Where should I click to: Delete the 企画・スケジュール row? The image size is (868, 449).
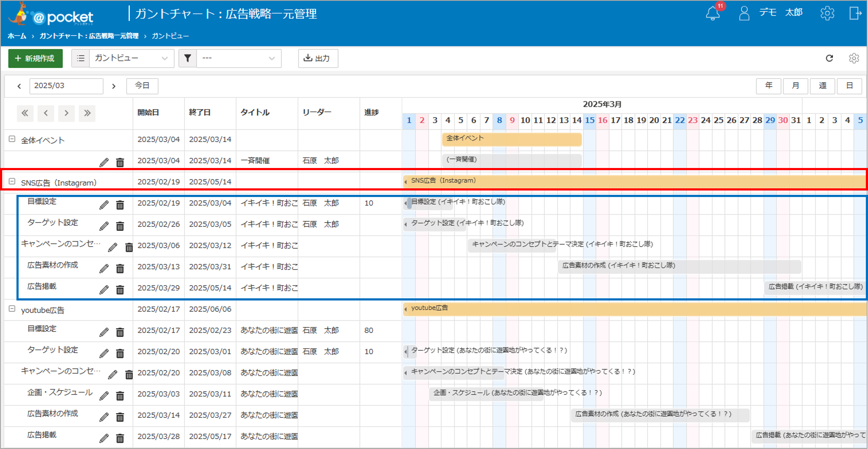point(120,396)
